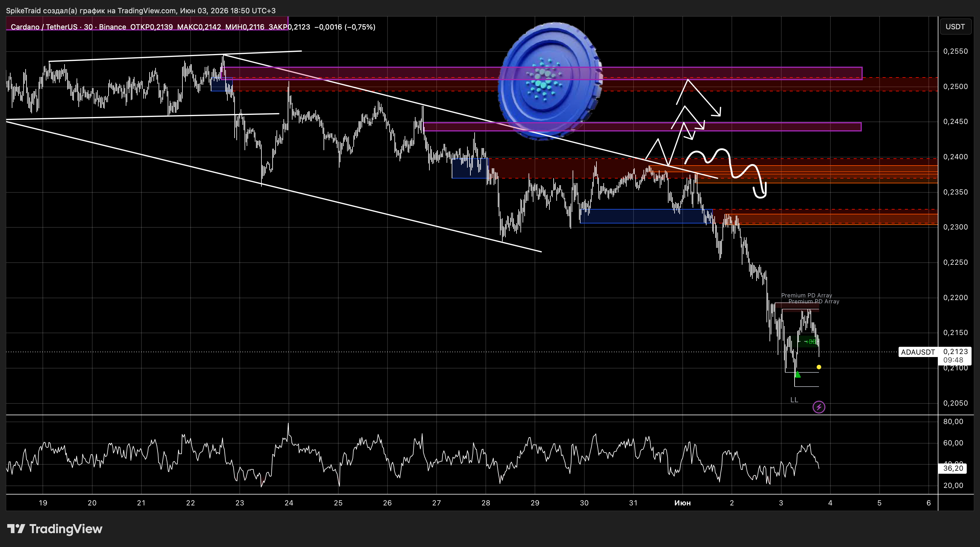Click the LL label below the lows
980x547 pixels.
tap(794, 400)
